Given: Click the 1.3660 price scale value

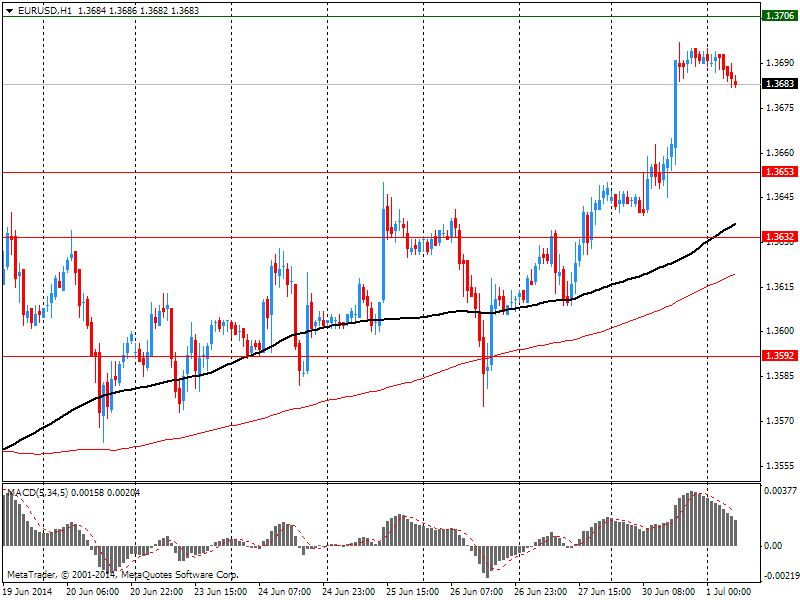Looking at the screenshot, I should [780, 153].
